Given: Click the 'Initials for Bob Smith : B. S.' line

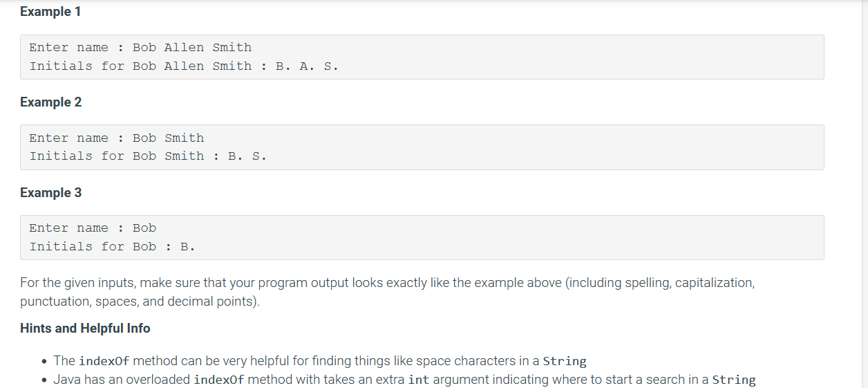Looking at the screenshot, I should (148, 156).
